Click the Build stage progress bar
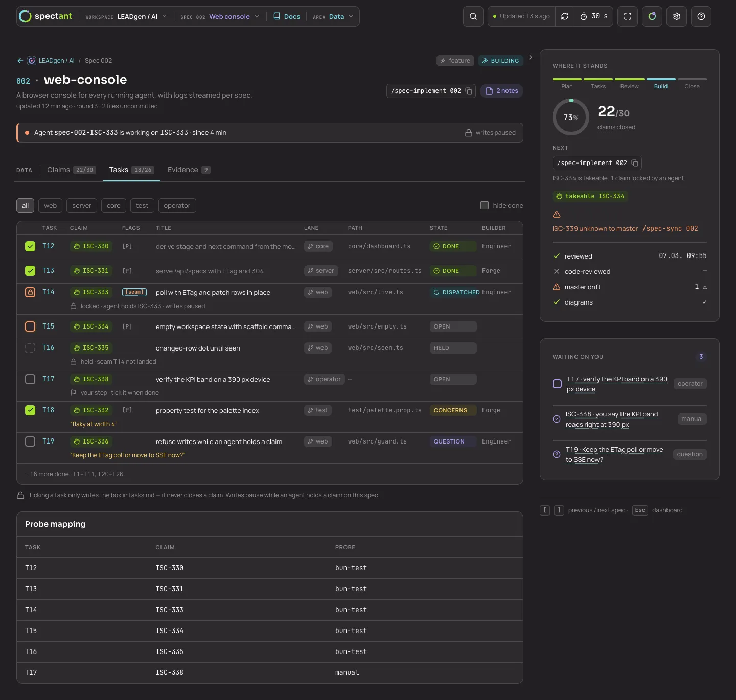Viewport: 736px width, 700px height. (x=661, y=79)
